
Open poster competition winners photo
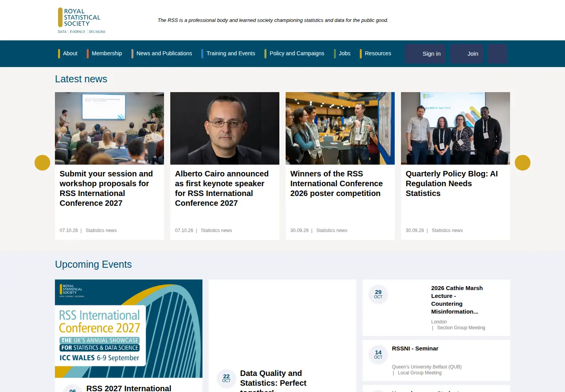pyautogui.click(x=340, y=128)
